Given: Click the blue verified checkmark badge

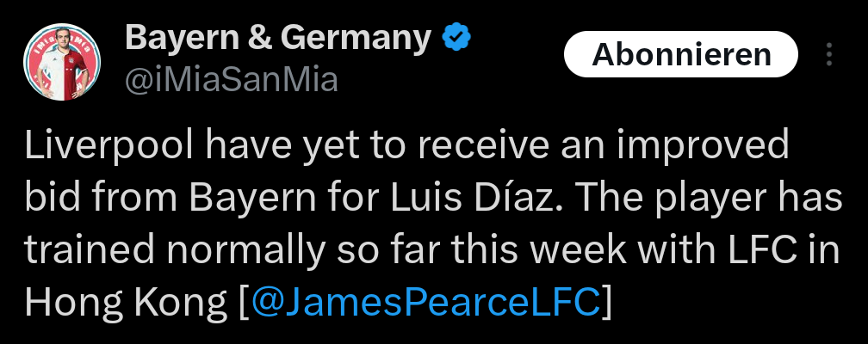Looking at the screenshot, I should (456, 38).
